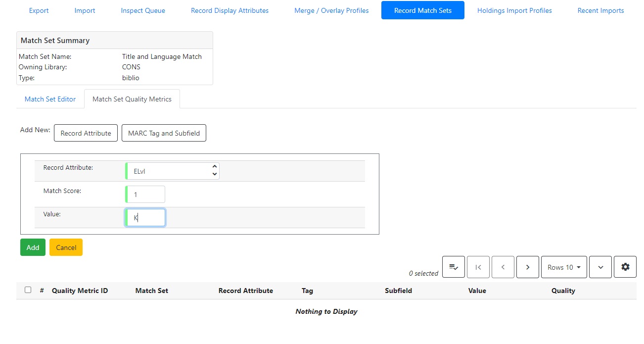Add new Record Attribute metric
This screenshot has height=344, width=644.
pos(86,133)
